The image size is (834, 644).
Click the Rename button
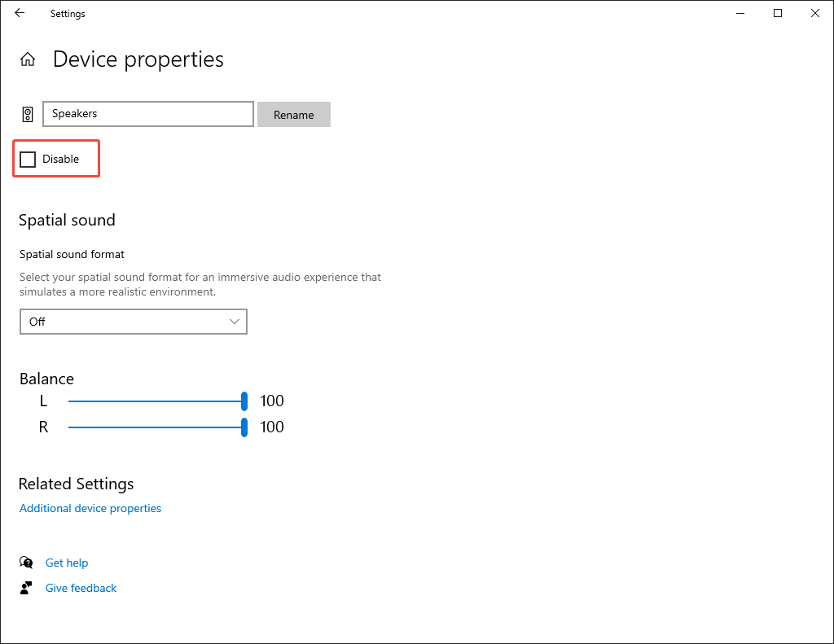[293, 114]
